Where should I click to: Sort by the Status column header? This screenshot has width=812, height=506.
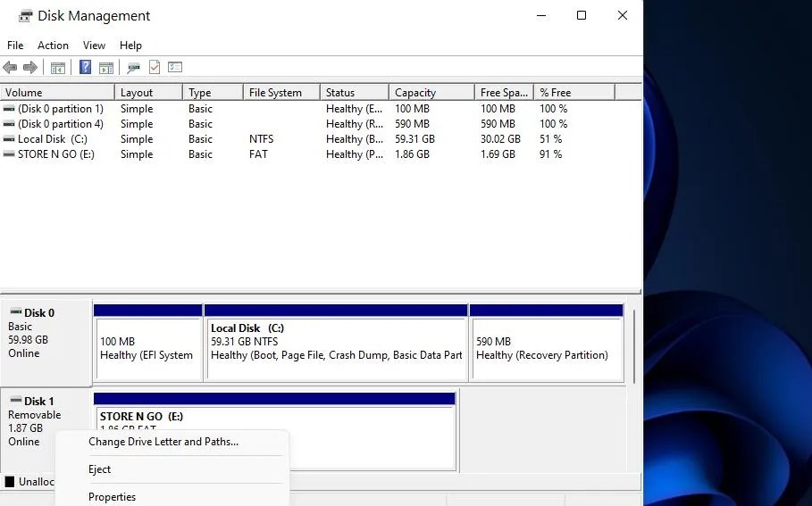tap(355, 93)
